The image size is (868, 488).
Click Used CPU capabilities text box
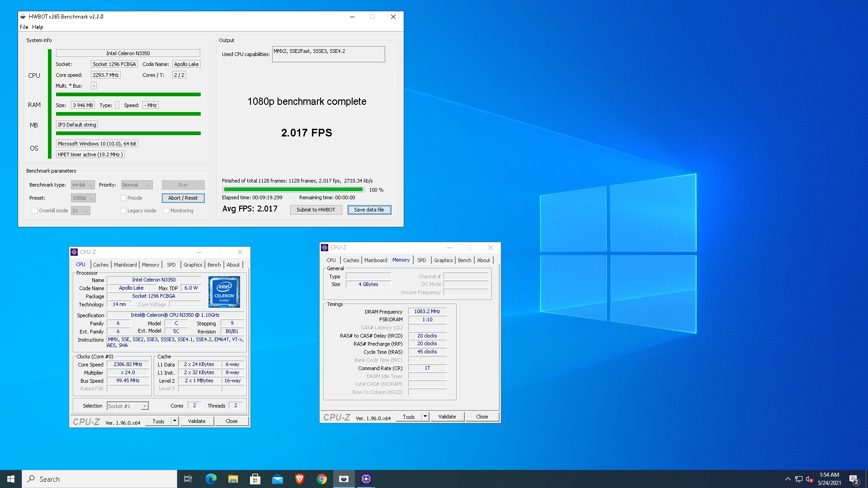(x=328, y=54)
